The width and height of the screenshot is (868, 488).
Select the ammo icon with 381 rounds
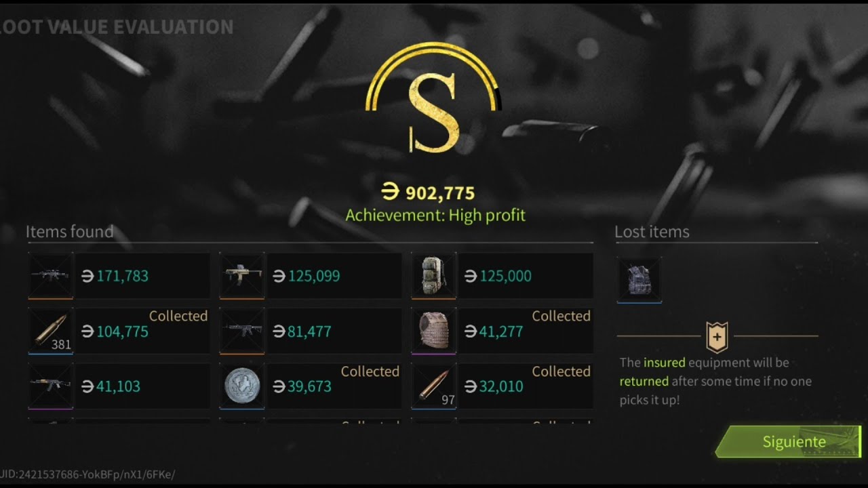click(51, 331)
